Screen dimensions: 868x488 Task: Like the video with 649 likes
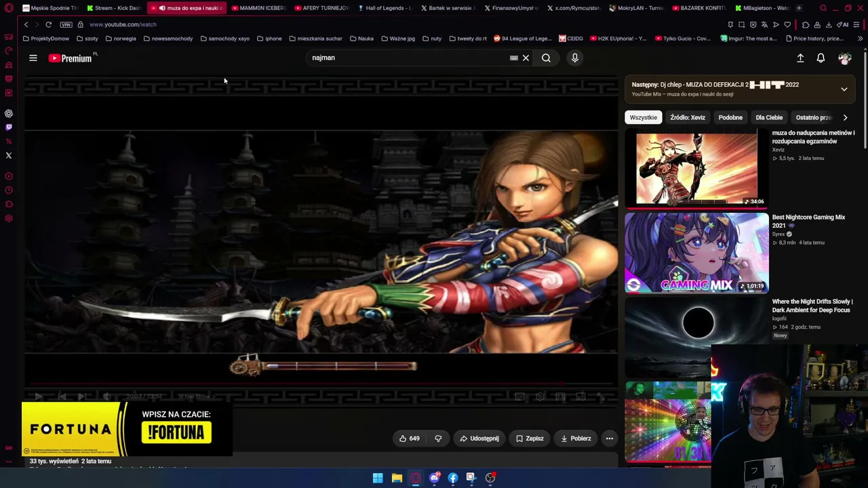click(x=410, y=439)
